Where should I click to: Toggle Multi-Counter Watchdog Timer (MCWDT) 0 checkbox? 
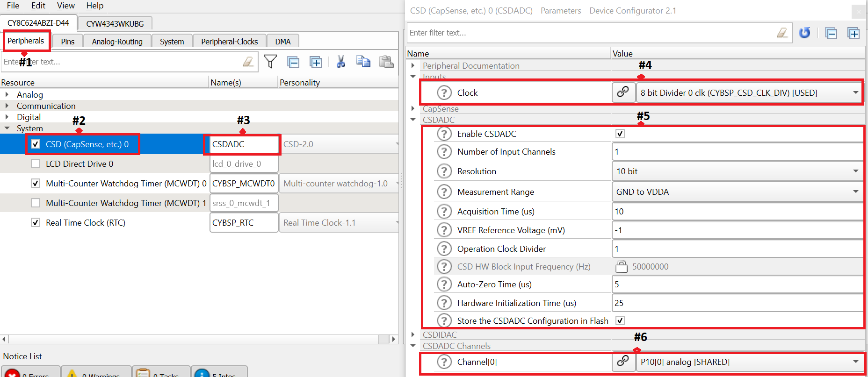pos(36,183)
